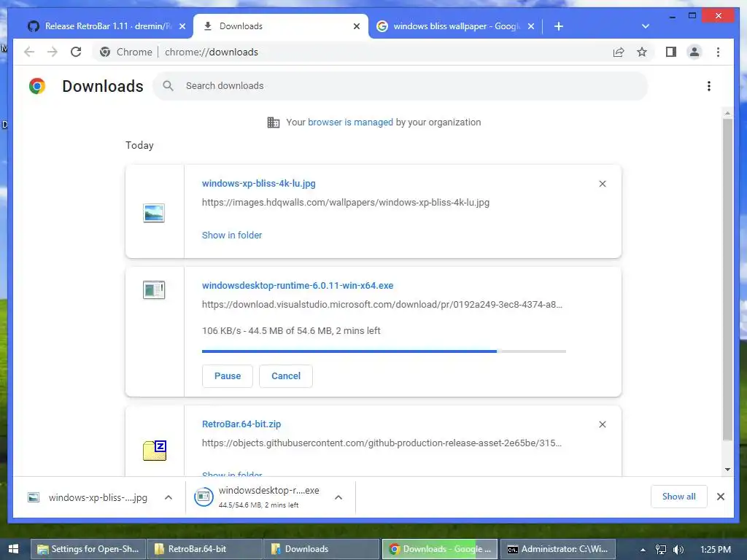Image resolution: width=747 pixels, height=560 pixels.
Task: Click the volume speaker tray icon
Action: coord(678,550)
